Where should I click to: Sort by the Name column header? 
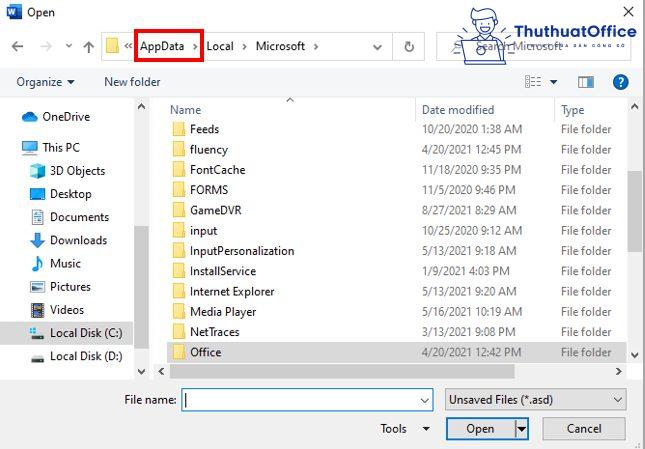coord(186,110)
